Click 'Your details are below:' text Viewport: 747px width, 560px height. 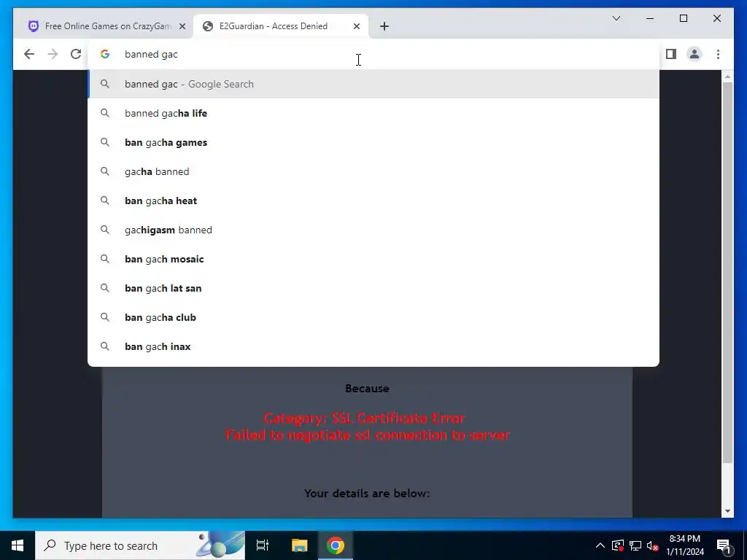click(367, 494)
